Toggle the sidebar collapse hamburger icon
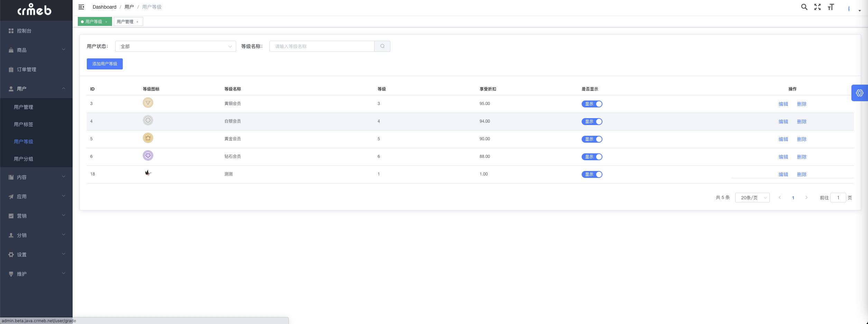The width and height of the screenshot is (868, 324). [x=81, y=7]
